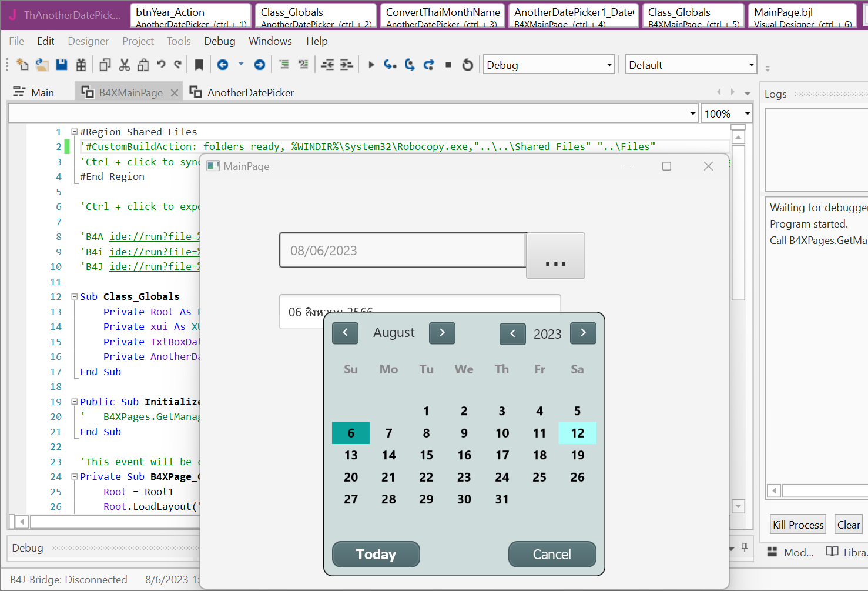Click the Block uncomment toolbar icon
Screen dimensions: 868x591
point(303,65)
